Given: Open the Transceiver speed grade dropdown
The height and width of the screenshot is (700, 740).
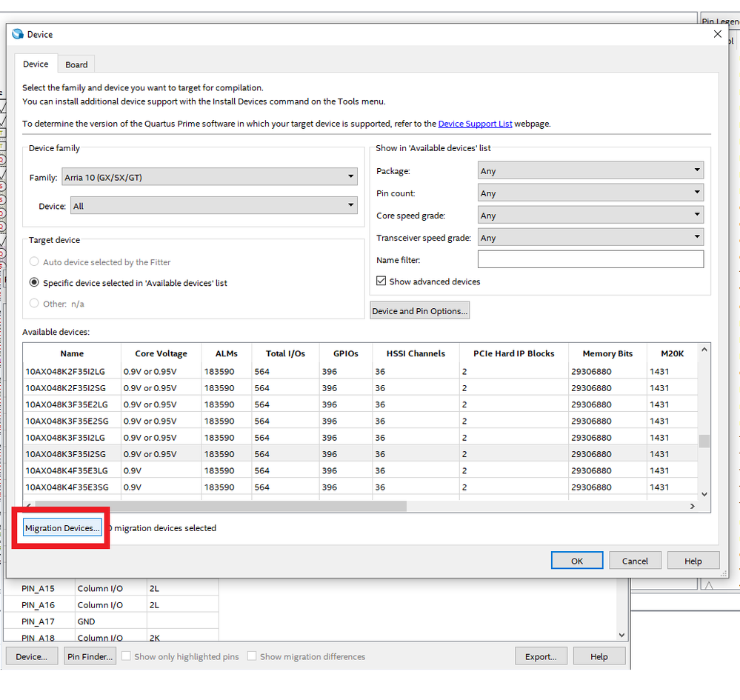Looking at the screenshot, I should [x=590, y=237].
